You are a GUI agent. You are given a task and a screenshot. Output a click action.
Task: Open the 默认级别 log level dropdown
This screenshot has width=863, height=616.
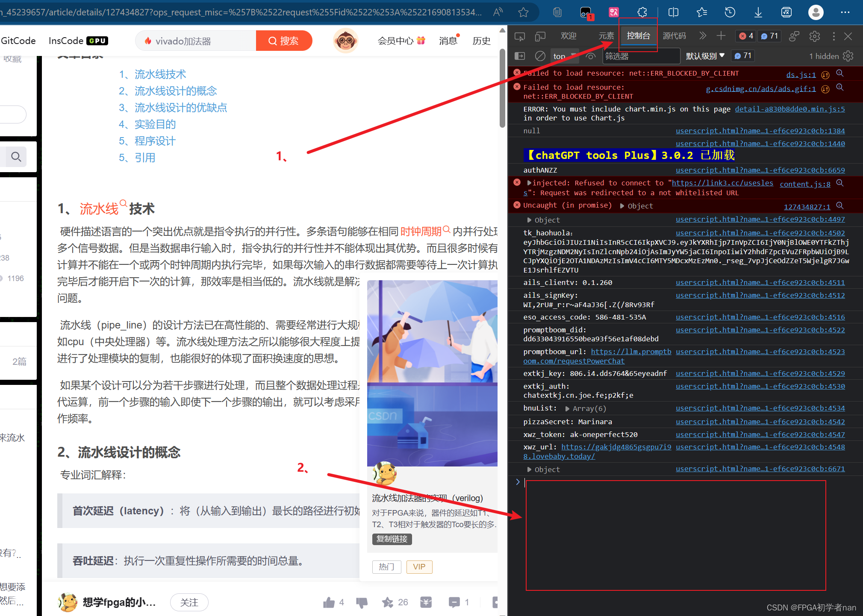pyautogui.click(x=705, y=56)
